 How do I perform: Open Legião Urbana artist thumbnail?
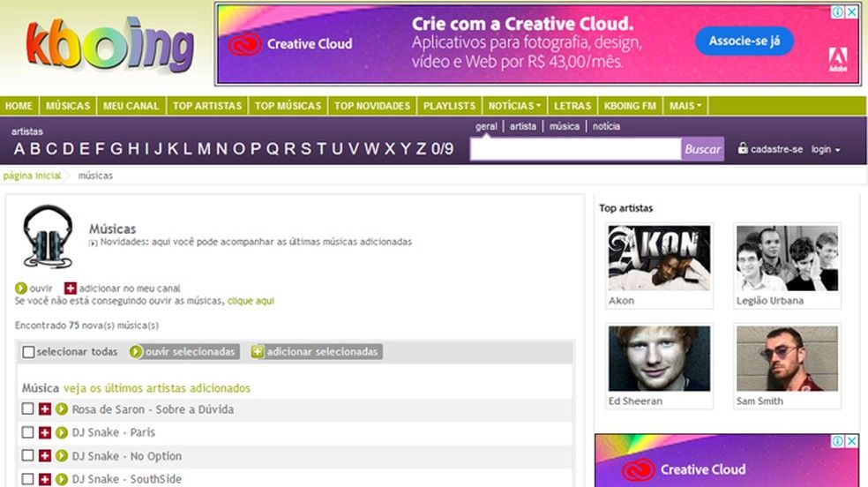tap(787, 258)
